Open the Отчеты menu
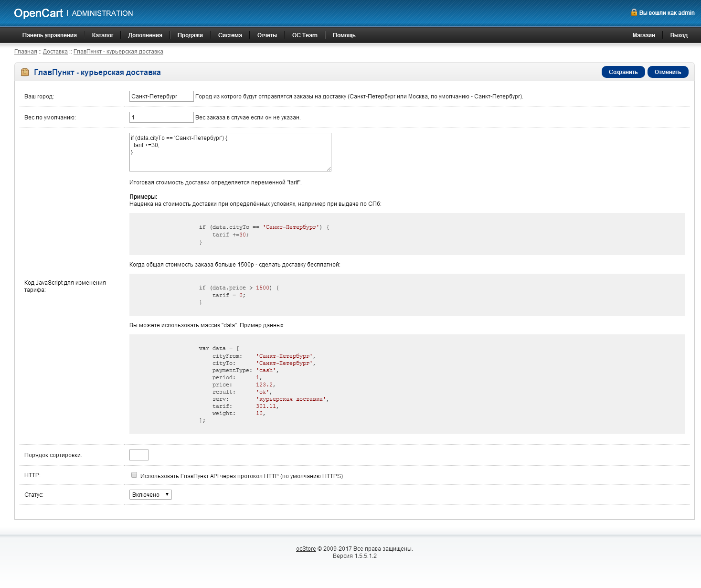701x588 pixels. click(267, 35)
